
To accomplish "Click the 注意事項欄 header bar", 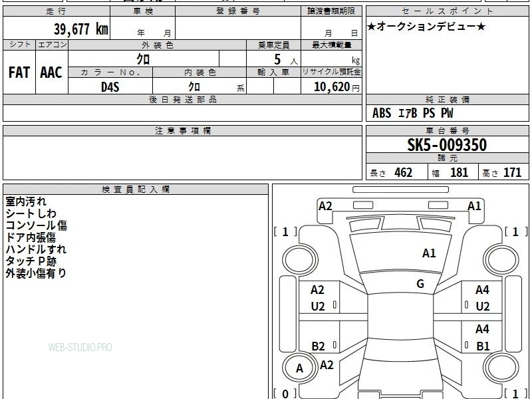I will tap(182, 131).
